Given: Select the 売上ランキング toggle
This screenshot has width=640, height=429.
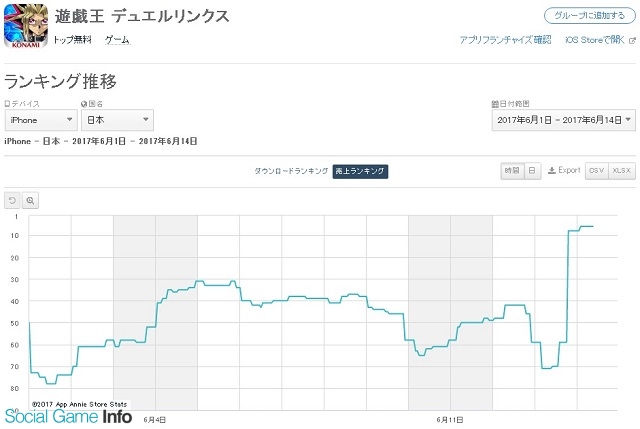Looking at the screenshot, I should pos(360,171).
